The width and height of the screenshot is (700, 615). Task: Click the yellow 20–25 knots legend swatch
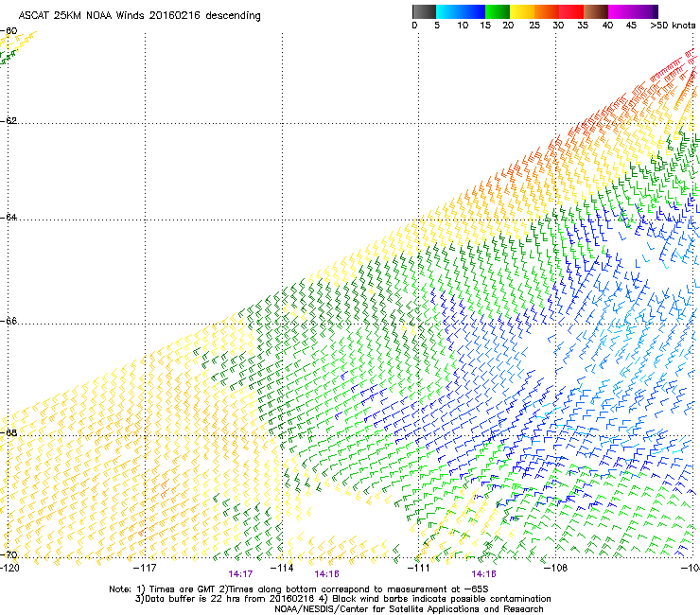click(522, 11)
